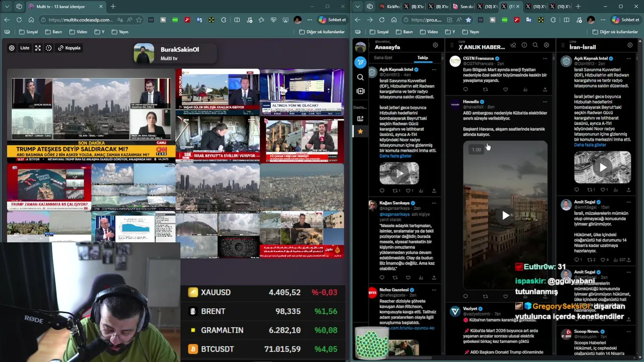Open Anasayfa column settings gear
The height and width of the screenshot is (362, 644).
coord(435,45)
